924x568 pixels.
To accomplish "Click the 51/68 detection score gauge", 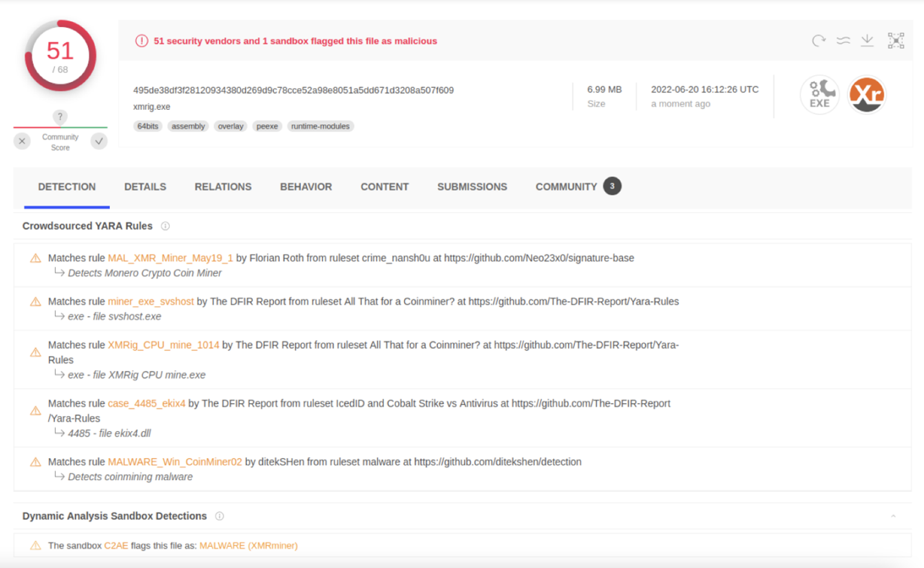I will 60,57.
